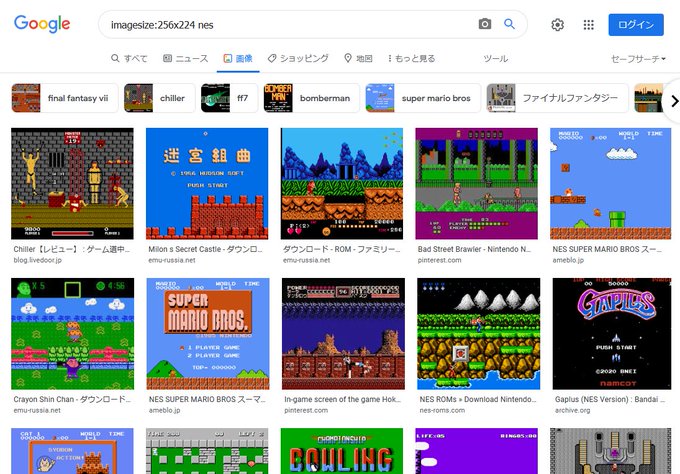Screen dimensions: 680x474
Task: Click NES ROMs » Download Nintendo caption
Action: [477, 399]
